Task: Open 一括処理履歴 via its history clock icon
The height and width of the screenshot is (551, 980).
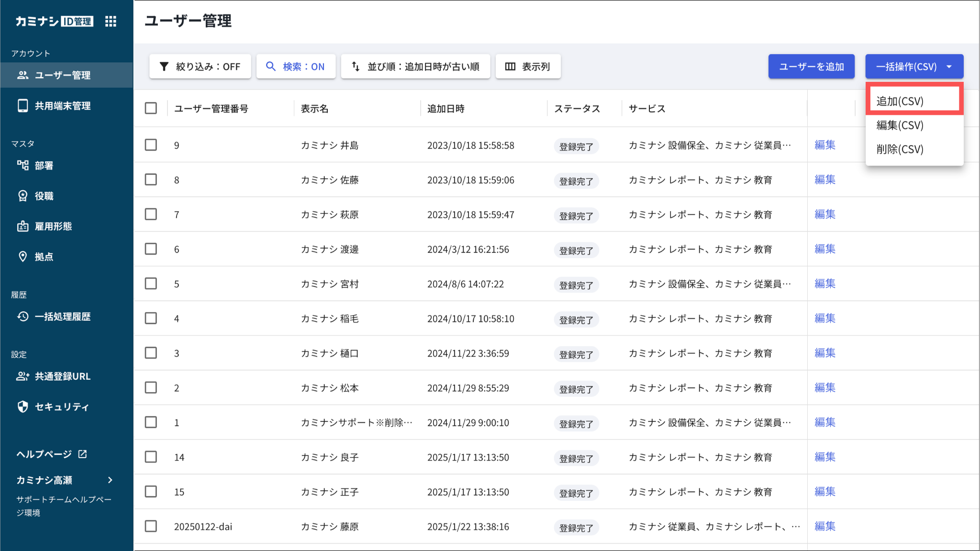Action: [x=22, y=316]
